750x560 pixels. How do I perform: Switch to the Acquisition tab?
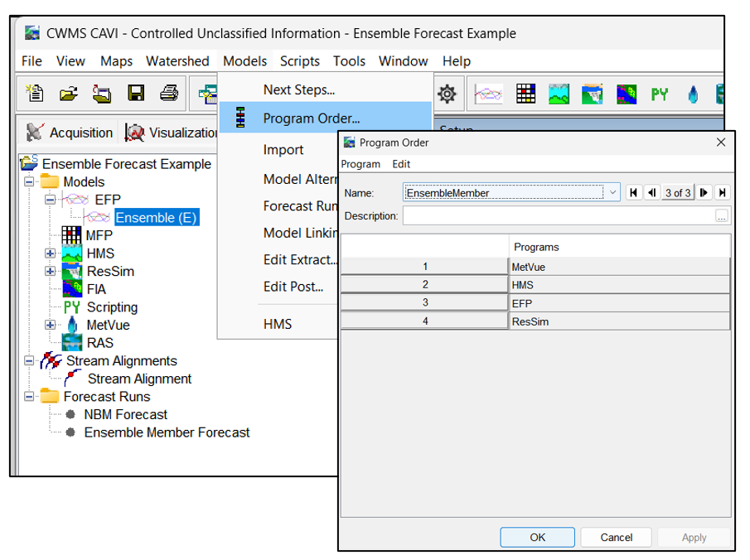[70, 133]
